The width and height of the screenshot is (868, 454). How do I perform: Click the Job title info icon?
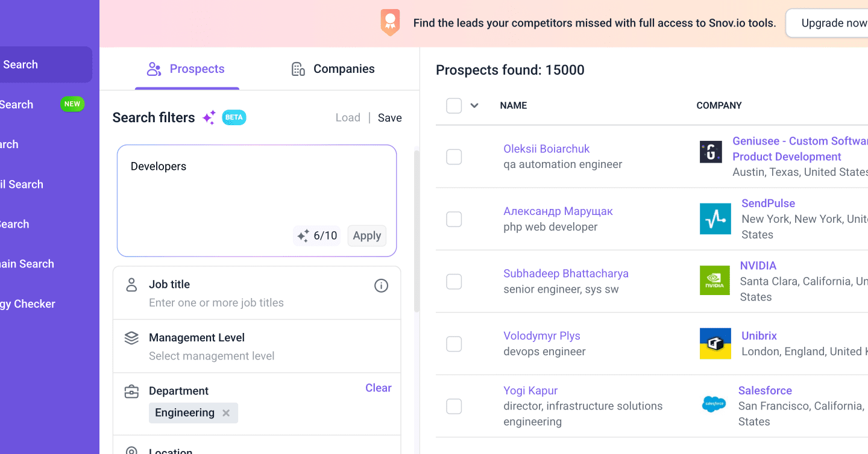pyautogui.click(x=381, y=285)
